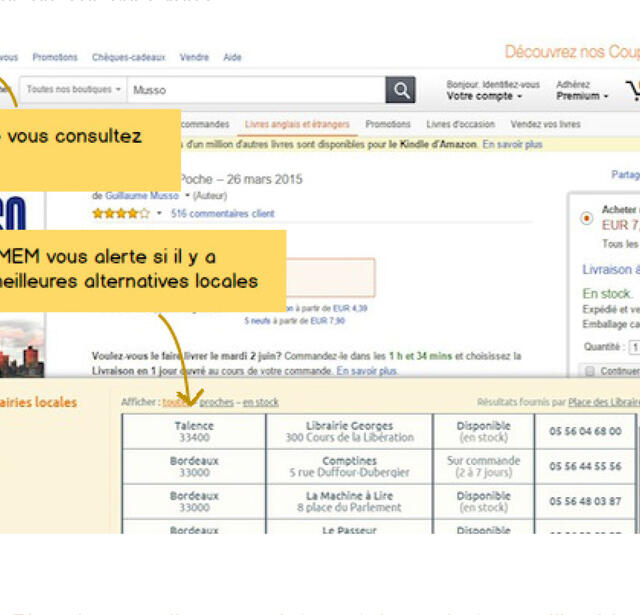
Task: Click the book cover city thumbnail
Action: 22,349
